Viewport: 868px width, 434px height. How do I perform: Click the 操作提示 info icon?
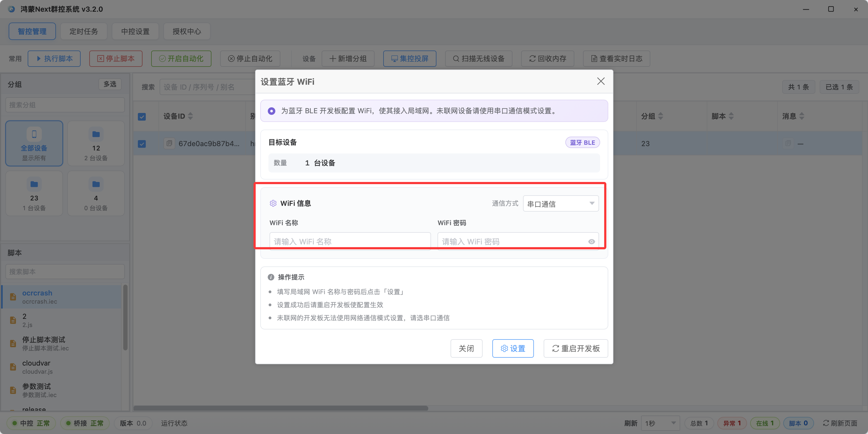(x=271, y=277)
